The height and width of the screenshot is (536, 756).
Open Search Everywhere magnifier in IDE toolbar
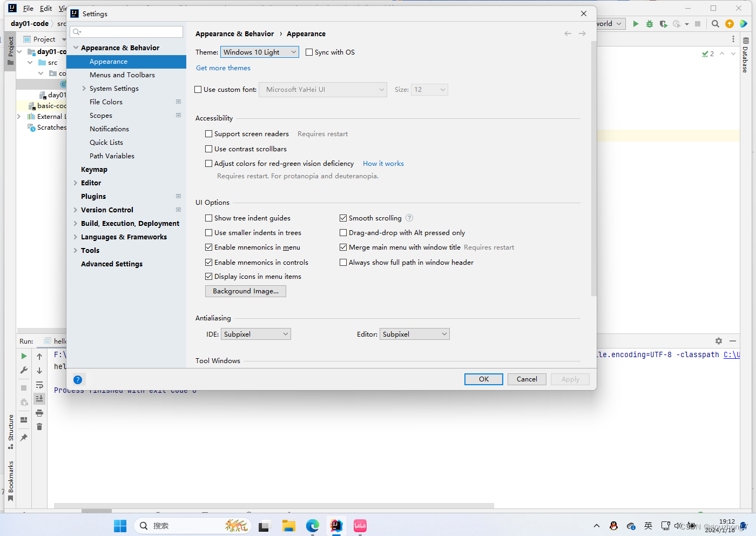pos(715,24)
